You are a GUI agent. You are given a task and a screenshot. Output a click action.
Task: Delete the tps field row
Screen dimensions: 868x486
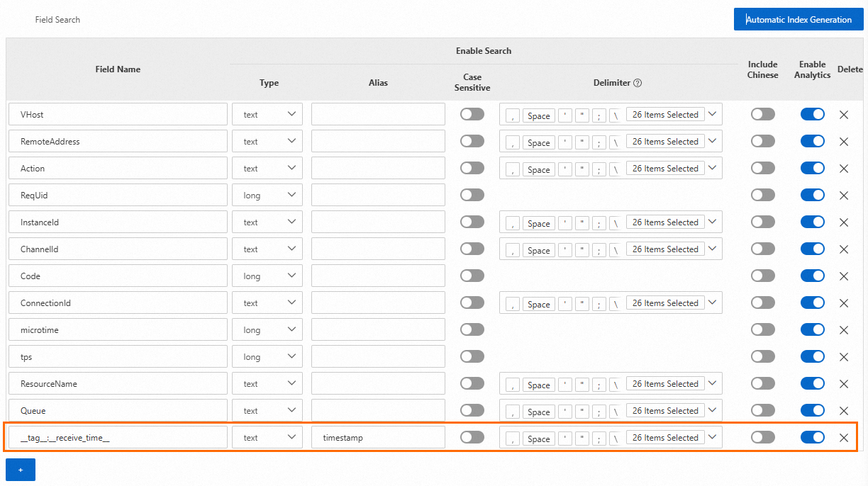coord(844,357)
